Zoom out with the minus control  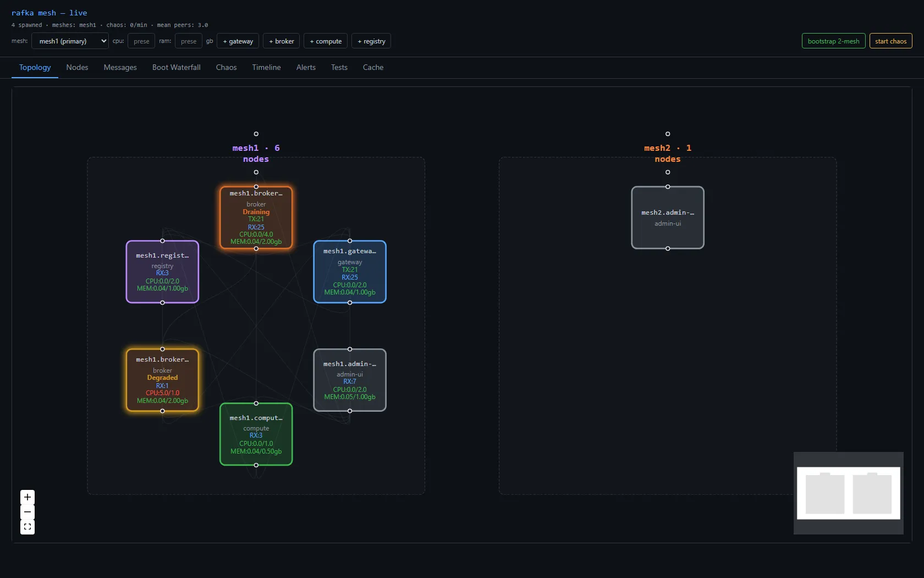coord(28,512)
